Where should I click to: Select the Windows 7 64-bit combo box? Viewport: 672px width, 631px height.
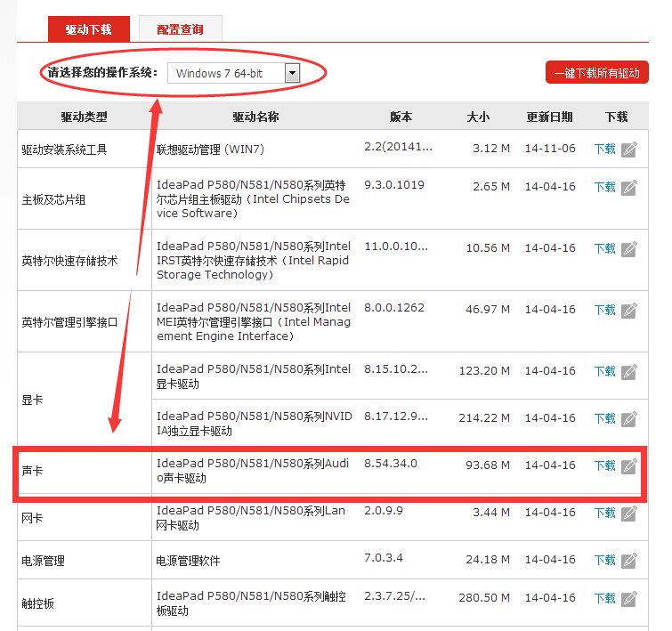click(233, 73)
